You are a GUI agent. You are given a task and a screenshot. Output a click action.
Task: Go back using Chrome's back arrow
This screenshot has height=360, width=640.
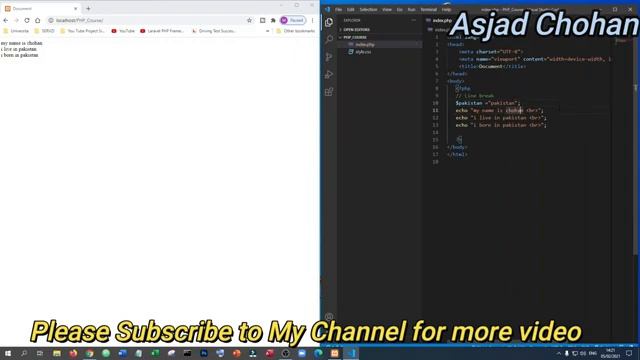(6, 20)
